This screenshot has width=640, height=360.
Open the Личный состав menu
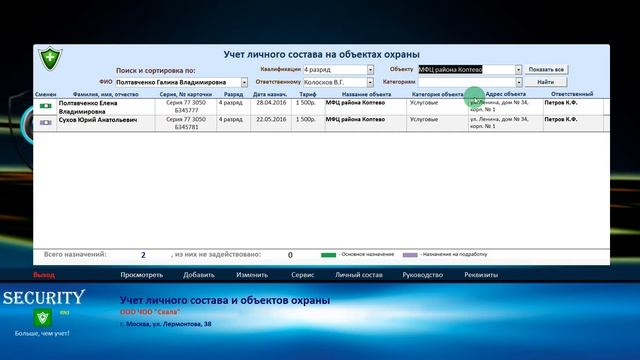359,275
